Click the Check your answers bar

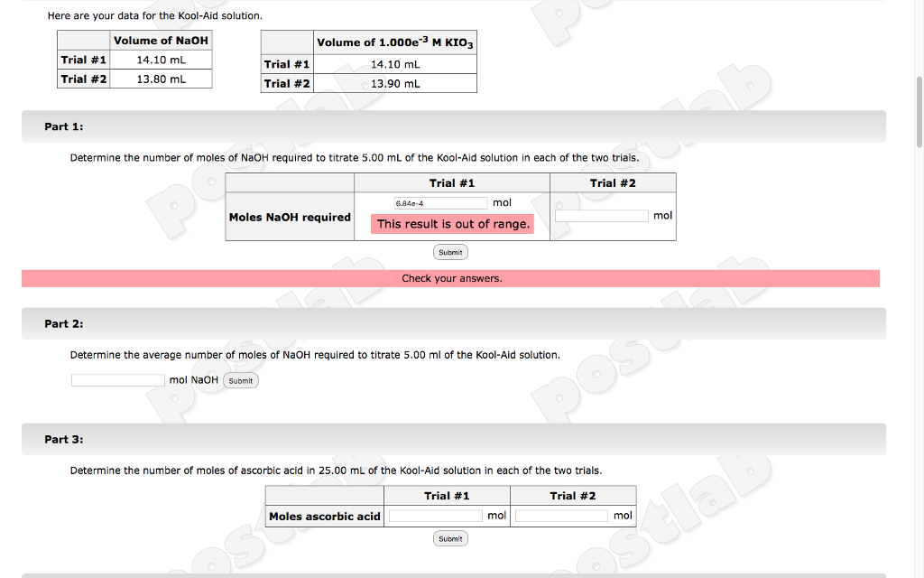coord(450,278)
